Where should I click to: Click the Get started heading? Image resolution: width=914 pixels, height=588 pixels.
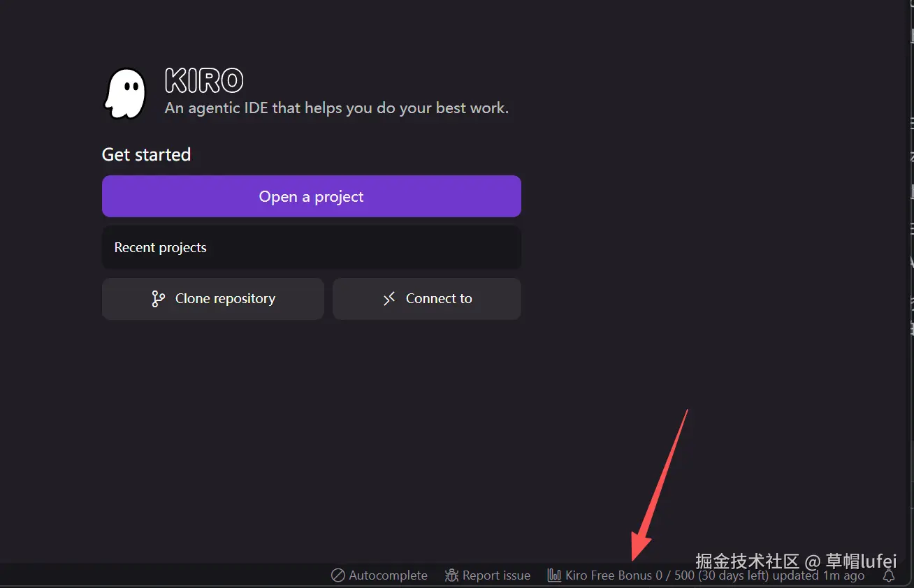[x=146, y=154]
